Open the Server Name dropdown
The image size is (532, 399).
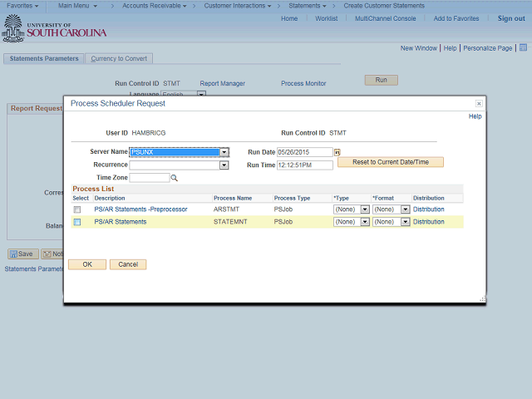pyautogui.click(x=224, y=152)
